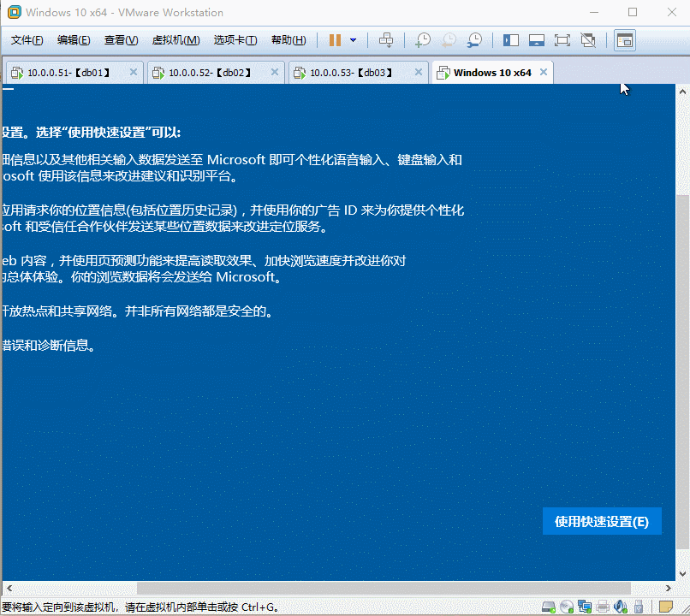
Task: Switch to the 10.0.0.52-【db02】 tab
Action: (x=210, y=73)
